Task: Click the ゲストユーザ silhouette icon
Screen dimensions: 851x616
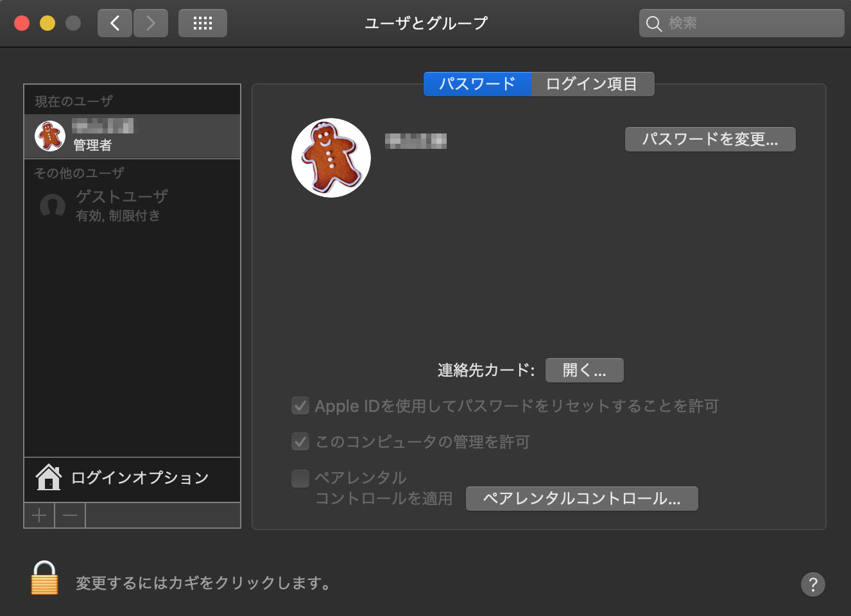Action: pos(53,206)
